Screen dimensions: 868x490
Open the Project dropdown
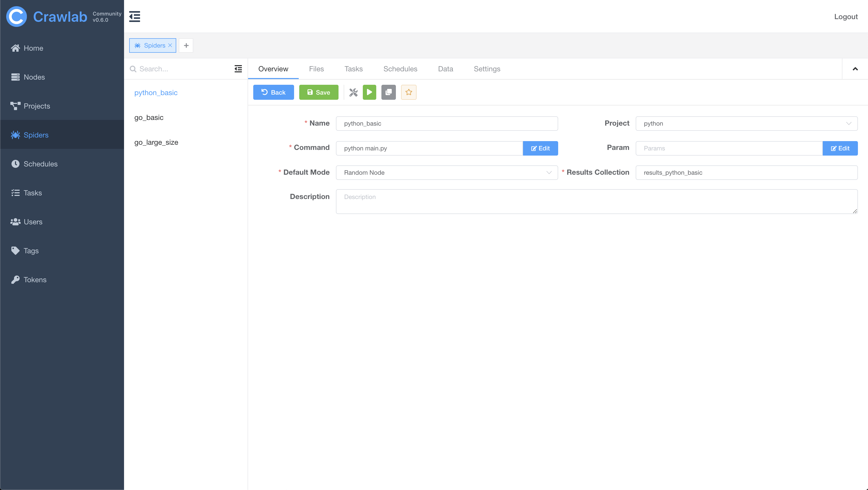coord(746,123)
